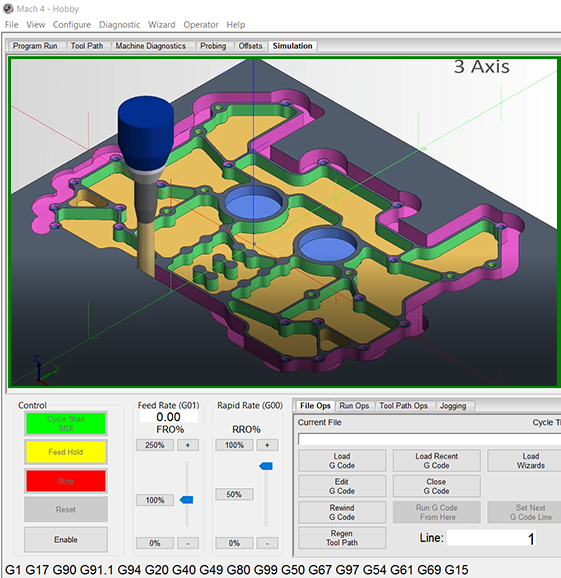Image resolution: width=561 pixels, height=578 pixels.
Task: Click the blue tool holder in simulation
Action: pos(146,133)
